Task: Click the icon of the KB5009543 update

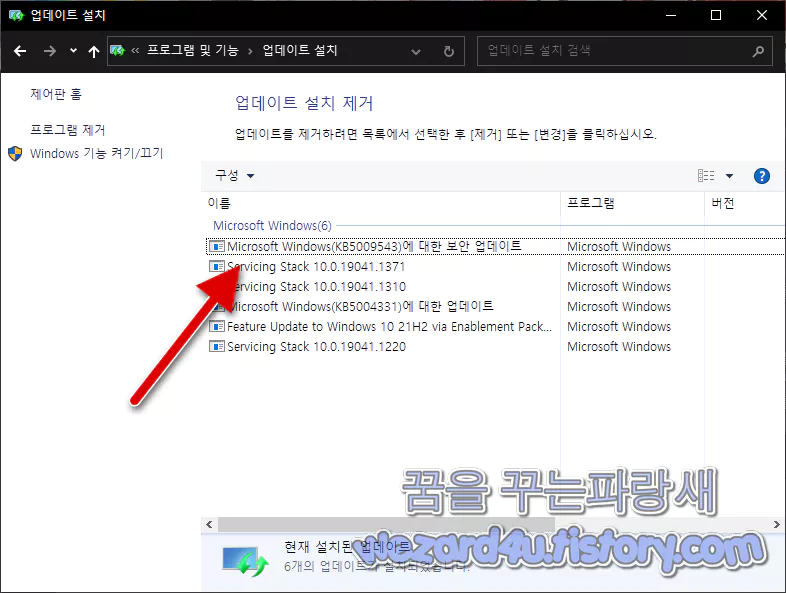Action: tap(217, 247)
